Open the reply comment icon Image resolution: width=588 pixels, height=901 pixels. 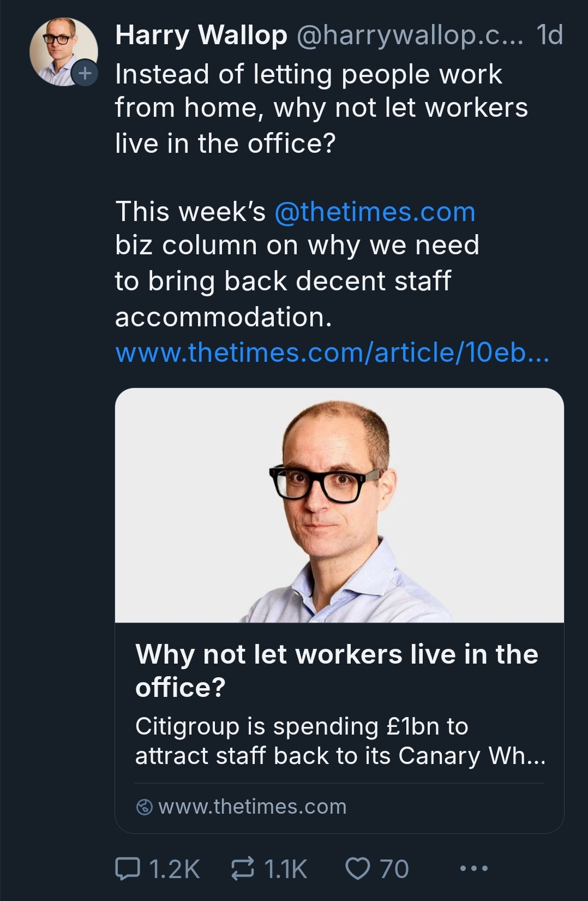pyautogui.click(x=128, y=868)
